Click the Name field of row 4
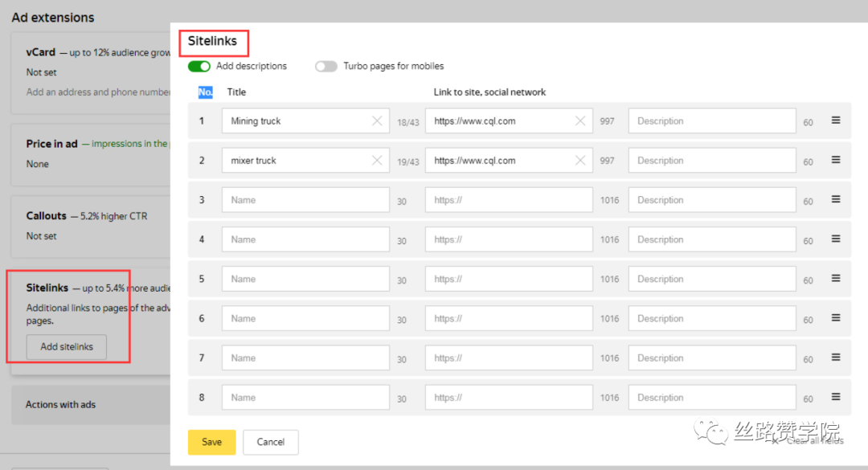 [x=305, y=239]
